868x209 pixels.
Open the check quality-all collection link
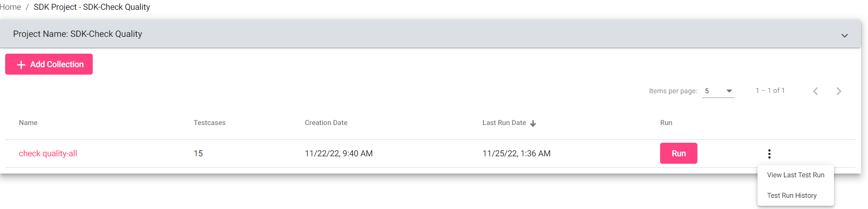[48, 153]
